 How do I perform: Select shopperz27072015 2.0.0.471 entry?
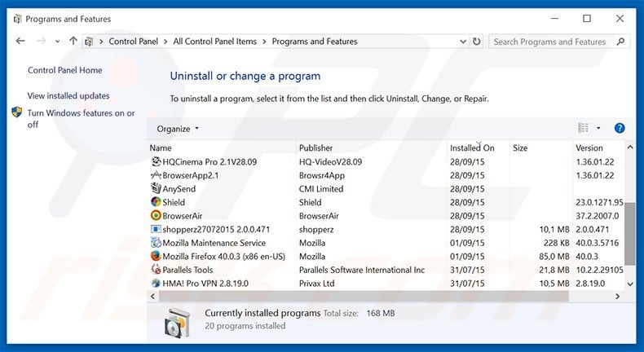tap(216, 229)
